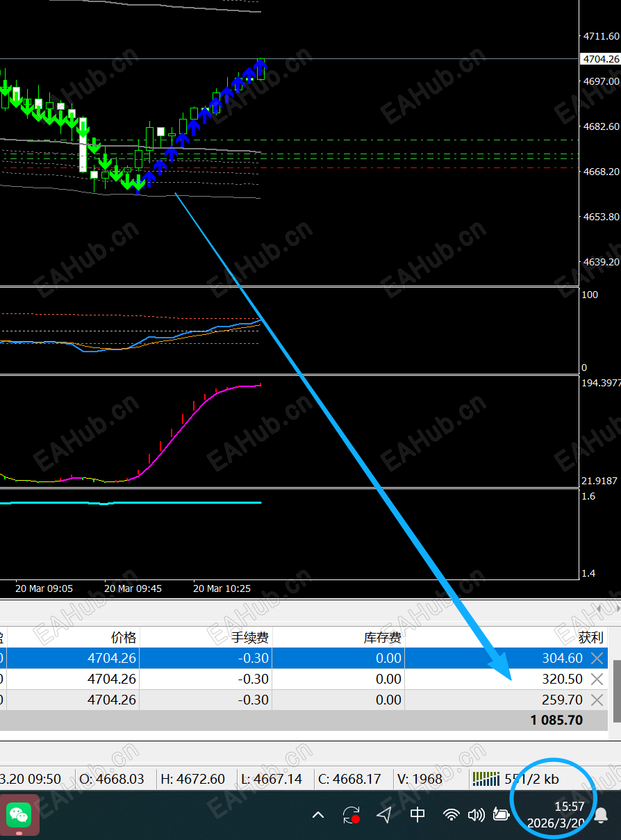Click the connection bars icon in status bar
Image resolution: width=621 pixels, height=840 pixels.
click(486, 779)
